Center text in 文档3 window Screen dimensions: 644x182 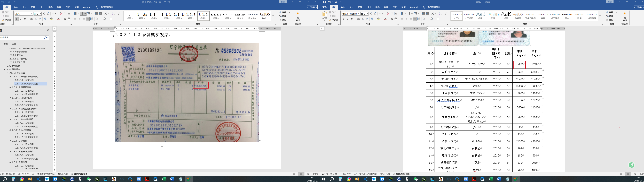tap(406, 19)
